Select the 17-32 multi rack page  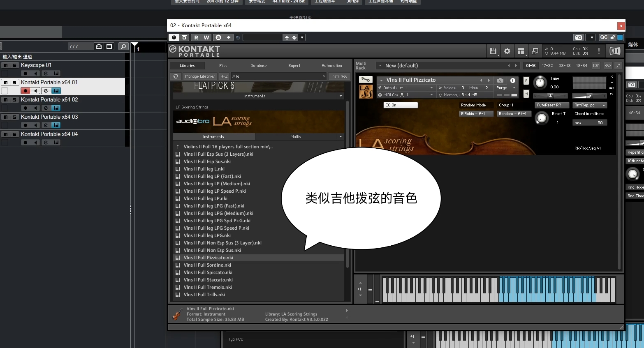point(547,65)
